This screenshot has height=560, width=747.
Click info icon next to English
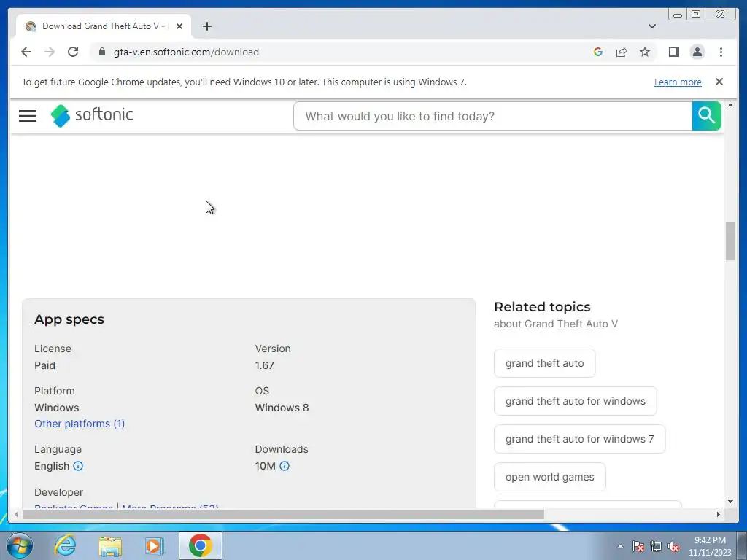tap(78, 466)
